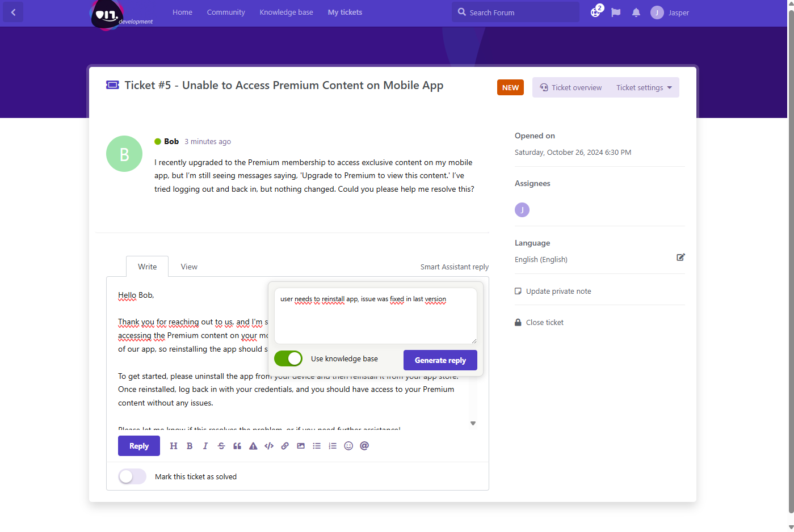Disable the Use knowledge base toggle
This screenshot has width=794, height=532.
click(x=288, y=358)
